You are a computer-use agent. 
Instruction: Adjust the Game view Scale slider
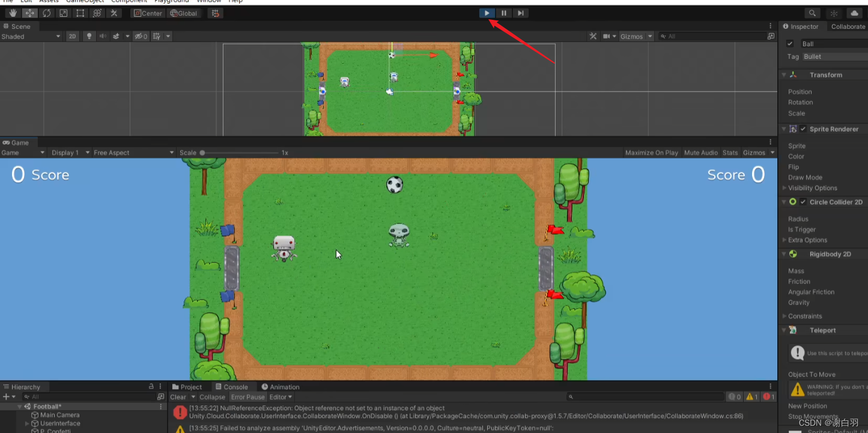[x=239, y=153]
